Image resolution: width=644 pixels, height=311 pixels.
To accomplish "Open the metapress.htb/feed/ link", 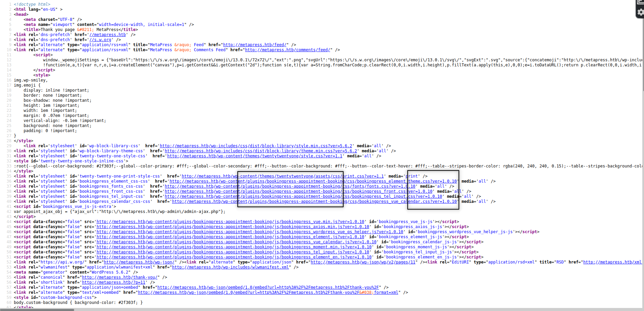I will point(256,45).
